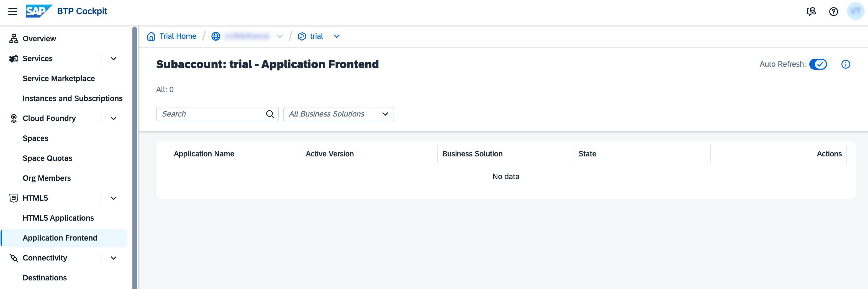This screenshot has height=289, width=868.
Task: Click the SAP logo
Action: point(38,11)
